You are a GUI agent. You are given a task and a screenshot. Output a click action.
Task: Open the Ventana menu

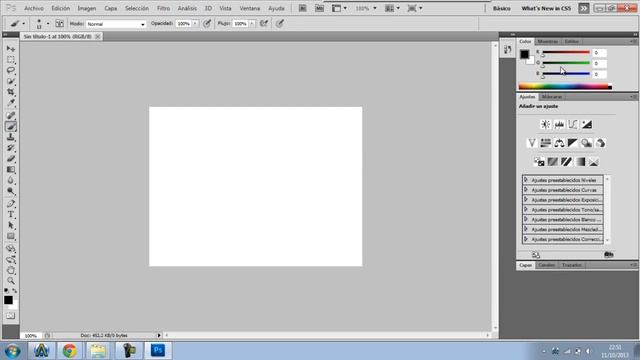pos(249,8)
